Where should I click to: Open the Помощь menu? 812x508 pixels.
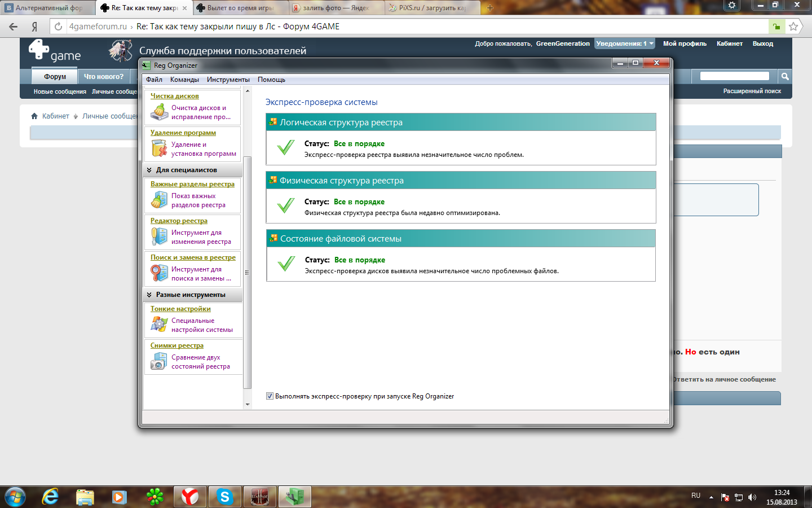pos(271,80)
